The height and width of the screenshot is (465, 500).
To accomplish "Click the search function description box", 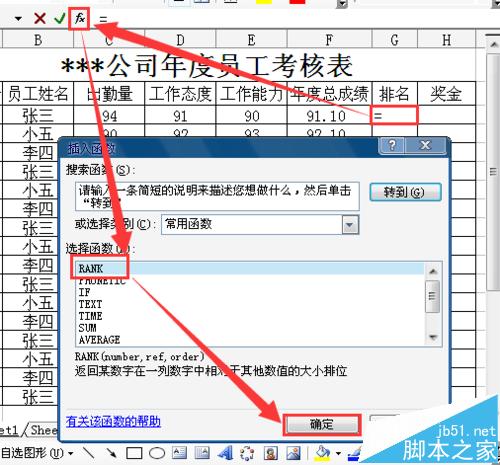I will pyautogui.click(x=217, y=196).
